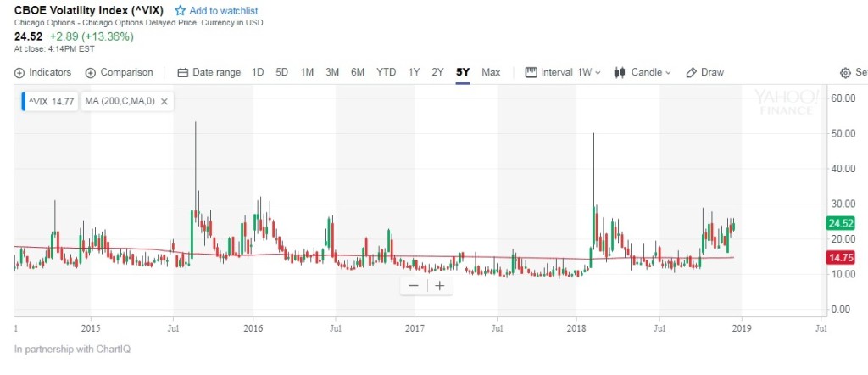Click the Chicago Options Delayed Price subtitle
Viewport: 868px width, 375px height.
click(138, 23)
